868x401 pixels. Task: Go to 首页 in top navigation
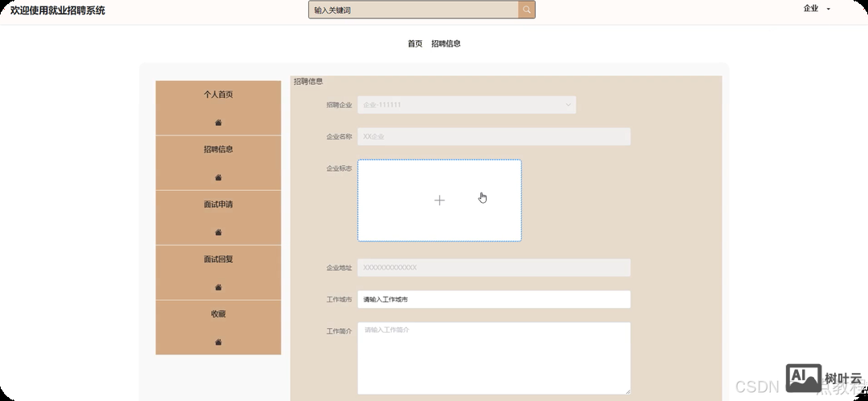(x=415, y=43)
